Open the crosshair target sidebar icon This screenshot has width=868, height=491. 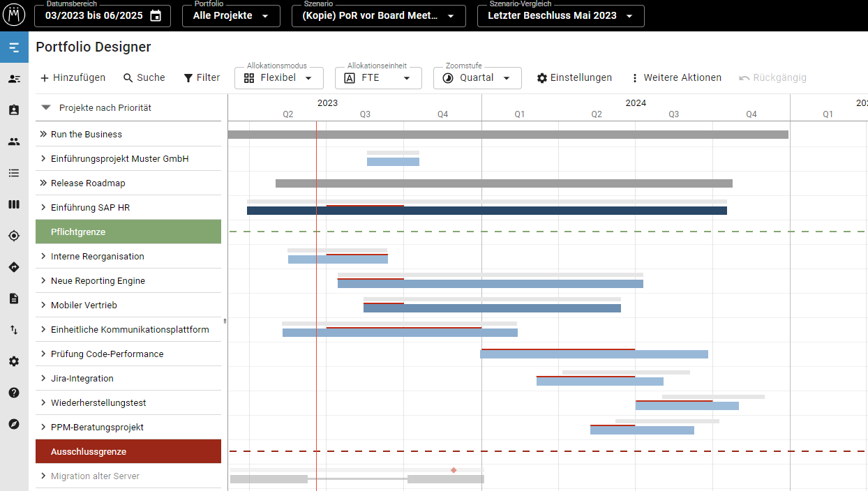click(x=14, y=236)
